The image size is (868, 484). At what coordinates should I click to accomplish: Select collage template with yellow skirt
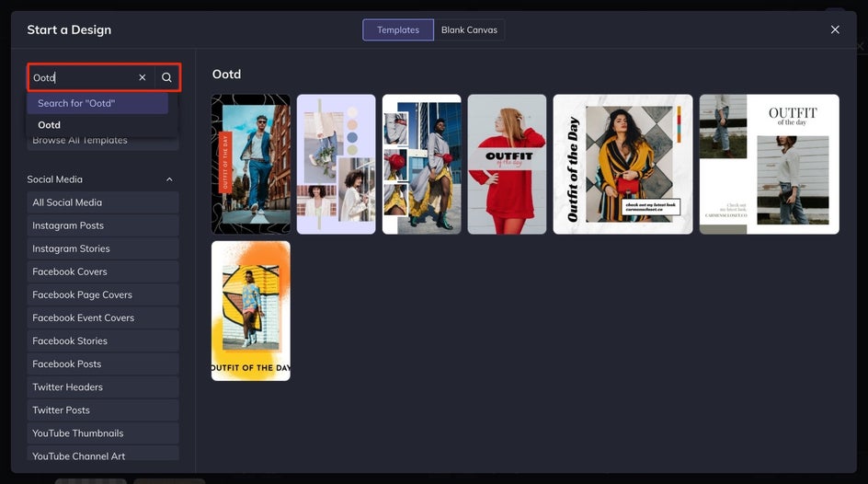[x=421, y=164]
